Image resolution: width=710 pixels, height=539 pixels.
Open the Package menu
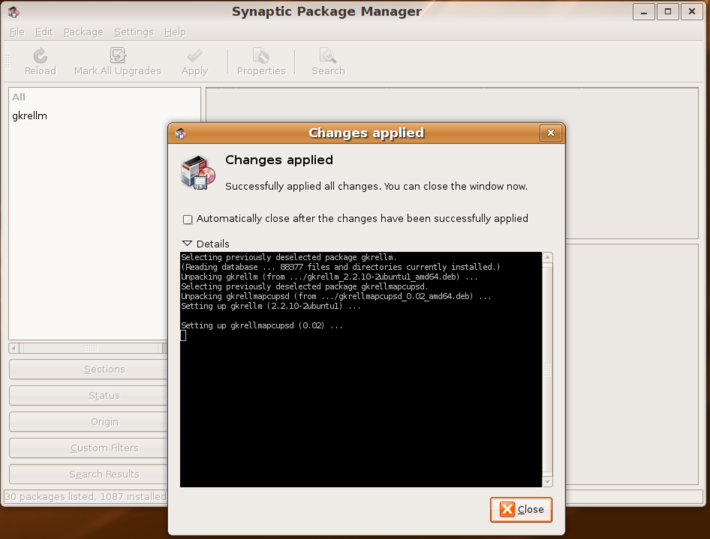pyautogui.click(x=83, y=32)
